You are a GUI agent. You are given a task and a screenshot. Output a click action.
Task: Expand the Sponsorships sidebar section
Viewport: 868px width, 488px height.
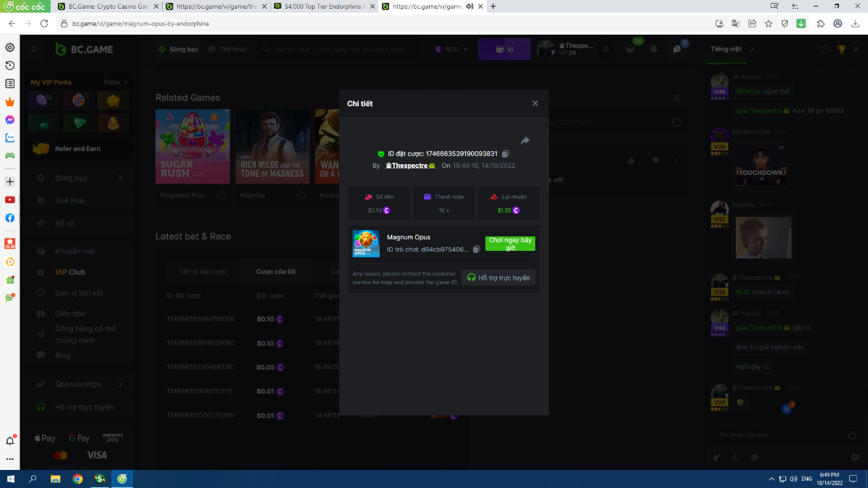pos(80,384)
